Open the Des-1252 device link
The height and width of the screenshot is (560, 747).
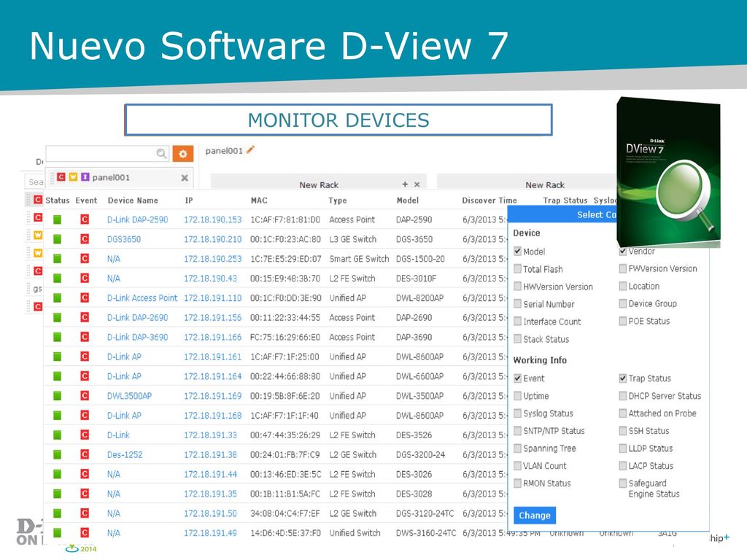(125, 455)
